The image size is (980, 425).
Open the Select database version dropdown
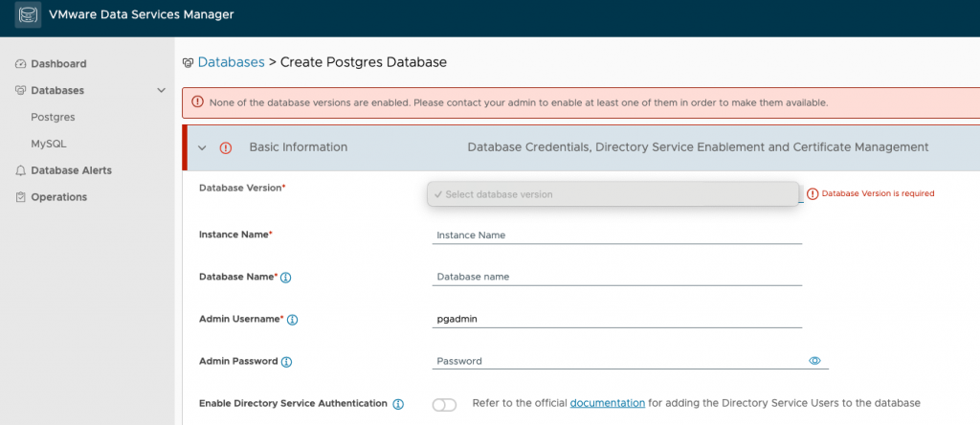(613, 194)
